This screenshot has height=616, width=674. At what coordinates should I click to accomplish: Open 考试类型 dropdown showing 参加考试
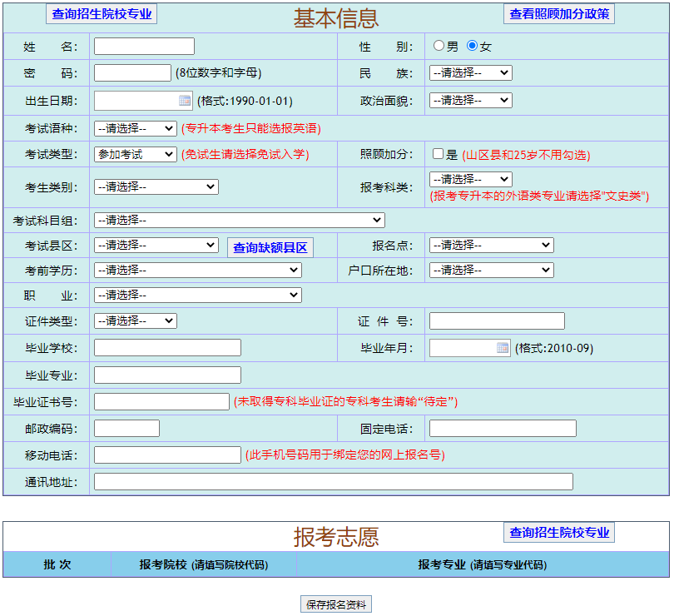136,155
